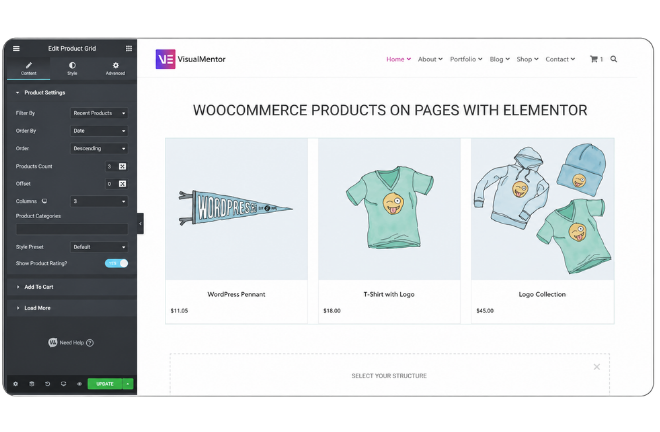The height and width of the screenshot is (432, 660).
Task: Click the page heading about WooCommerce products
Action: click(x=390, y=111)
